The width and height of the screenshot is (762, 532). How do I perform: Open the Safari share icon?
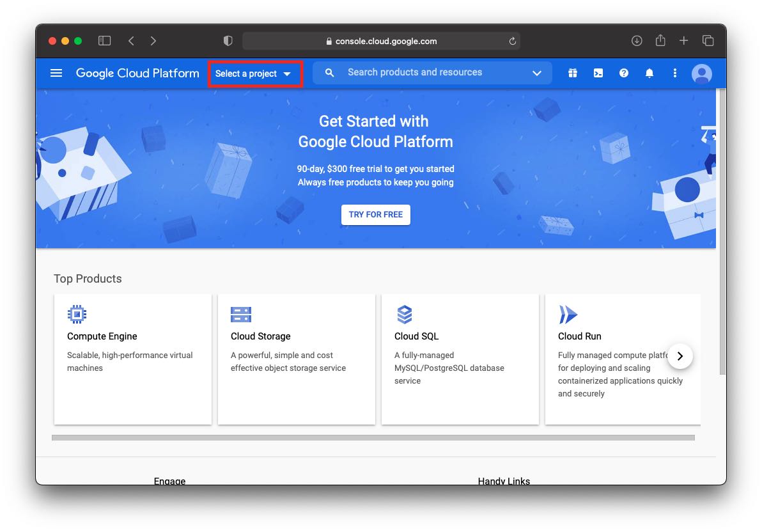(x=660, y=40)
